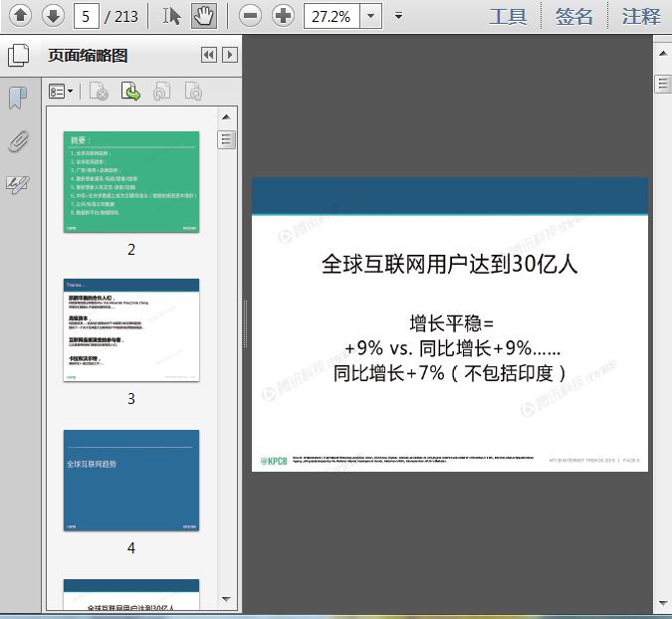The width and height of the screenshot is (672, 619).
Task: Click the KPCB logo on the slide
Action: [274, 461]
